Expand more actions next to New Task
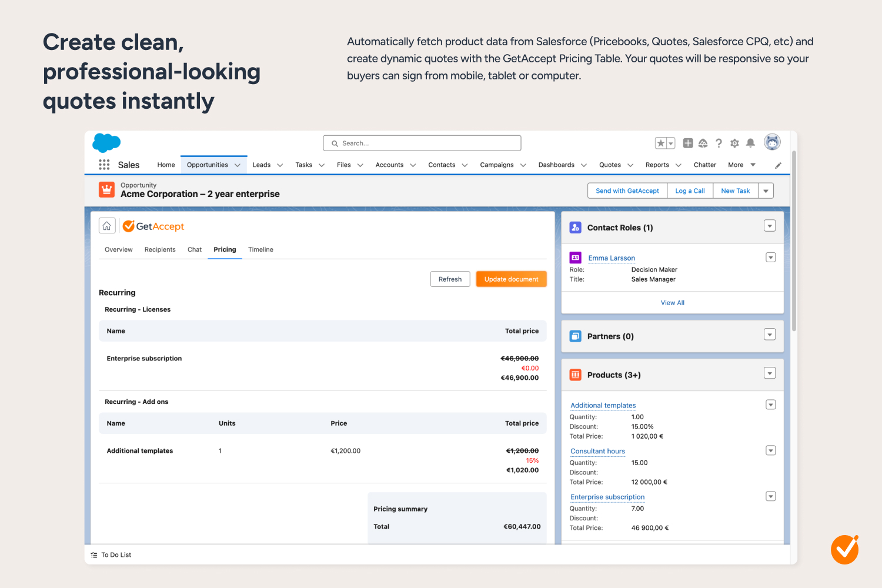 pos(766,191)
